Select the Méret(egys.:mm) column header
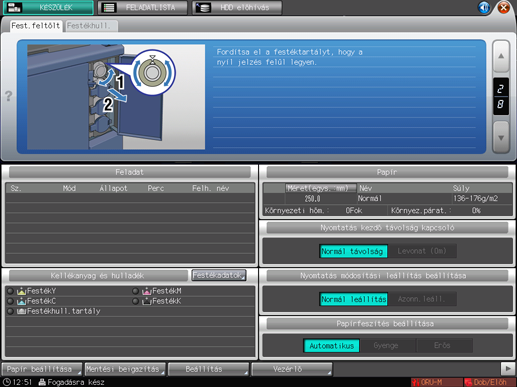 click(x=321, y=188)
